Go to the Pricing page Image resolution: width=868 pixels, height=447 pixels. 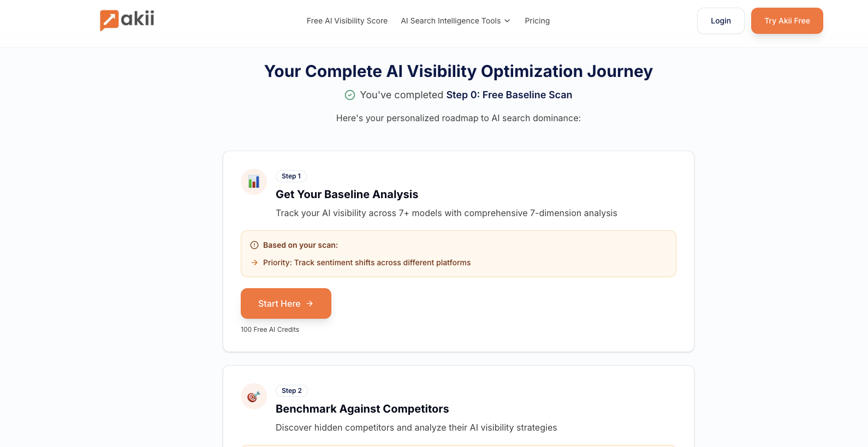[x=537, y=21]
